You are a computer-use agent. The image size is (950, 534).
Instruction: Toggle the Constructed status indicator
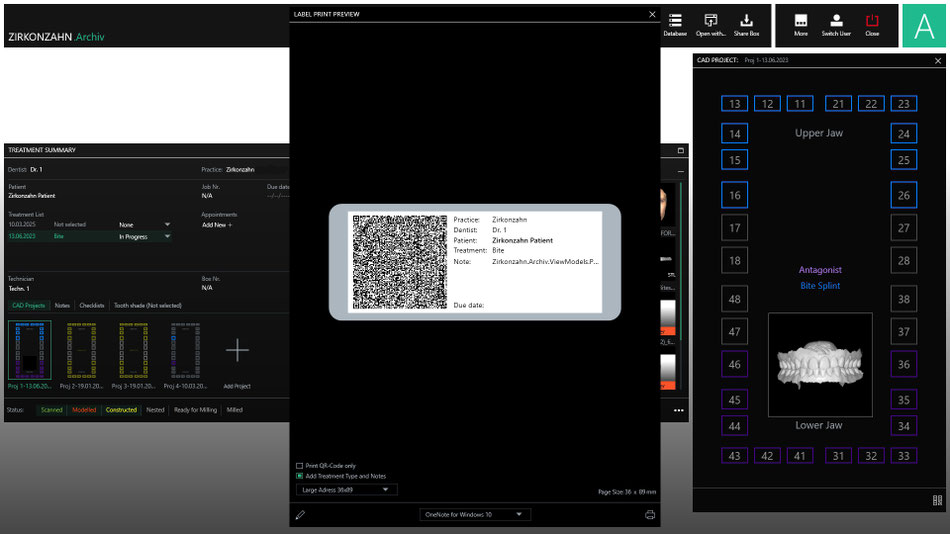[x=121, y=410]
